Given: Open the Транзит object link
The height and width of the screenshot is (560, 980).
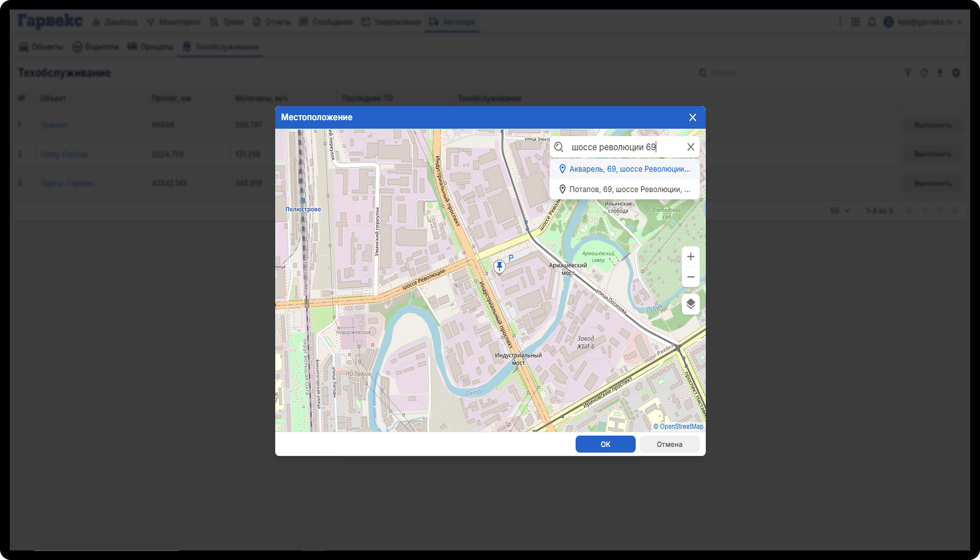Looking at the screenshot, I should point(55,125).
